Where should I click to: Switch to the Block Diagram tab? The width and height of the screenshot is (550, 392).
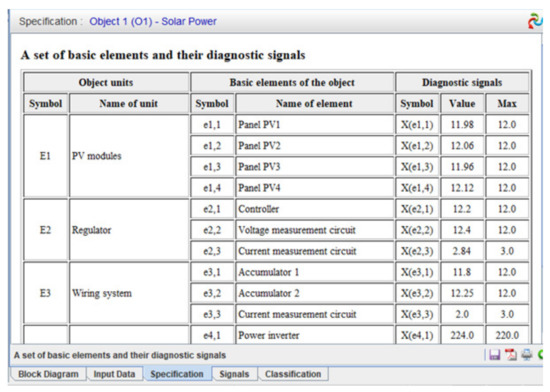click(48, 374)
